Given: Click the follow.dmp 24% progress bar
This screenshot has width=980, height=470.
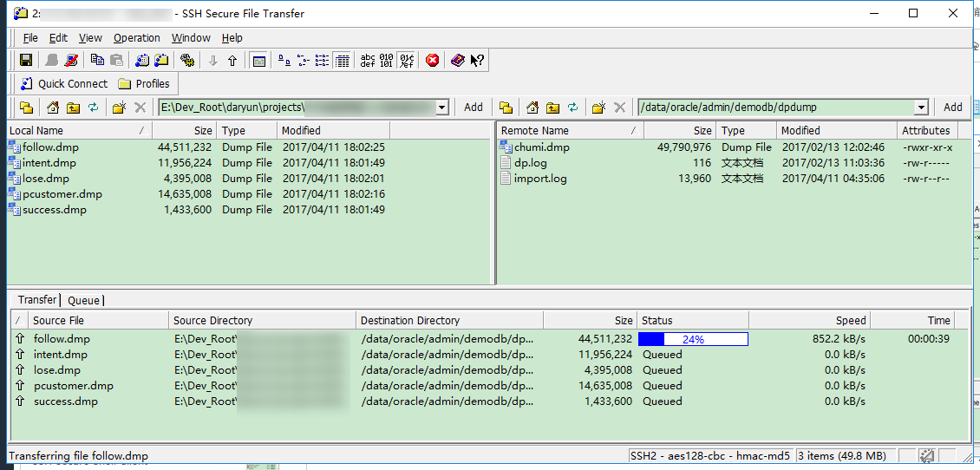Looking at the screenshot, I should [x=693, y=339].
